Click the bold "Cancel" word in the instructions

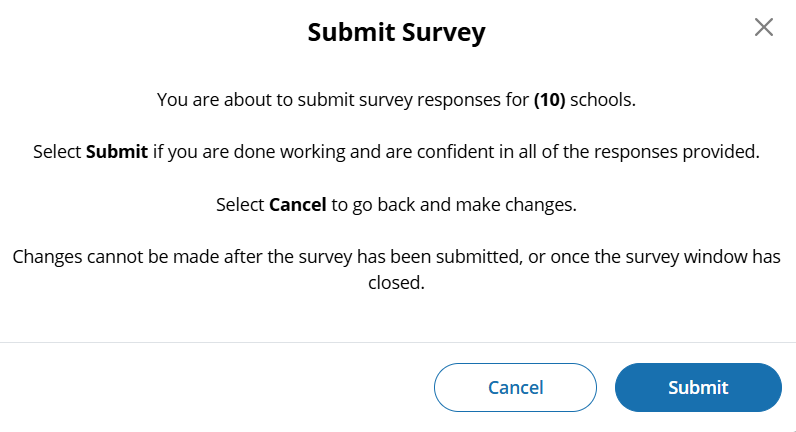[298, 204]
